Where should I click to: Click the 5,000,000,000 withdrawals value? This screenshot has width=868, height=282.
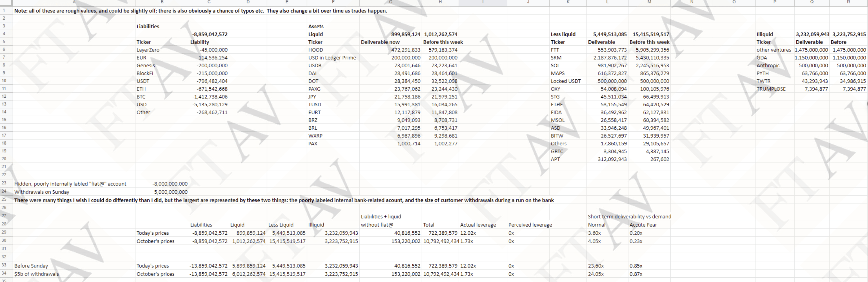point(171,192)
